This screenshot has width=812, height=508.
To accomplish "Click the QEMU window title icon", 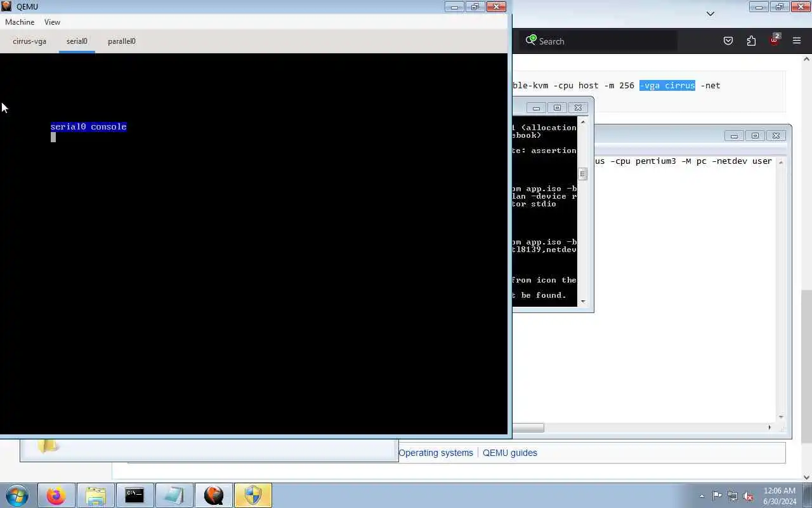I will click(x=6, y=6).
